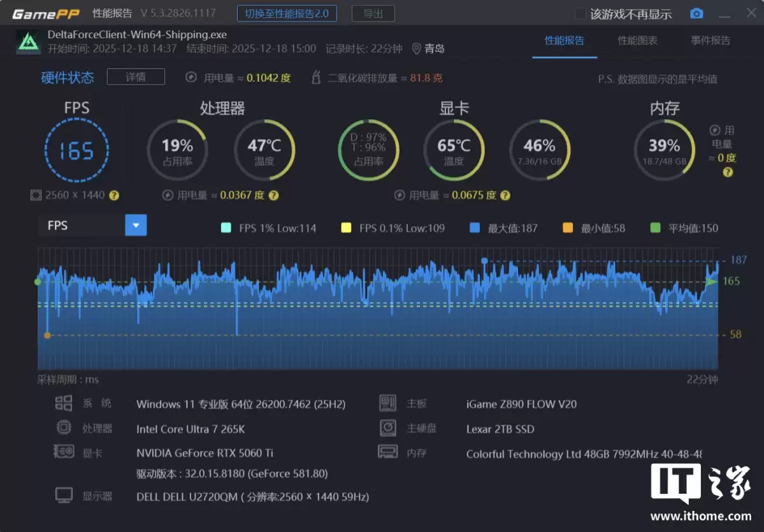Click the camera screenshot icon

(696, 13)
